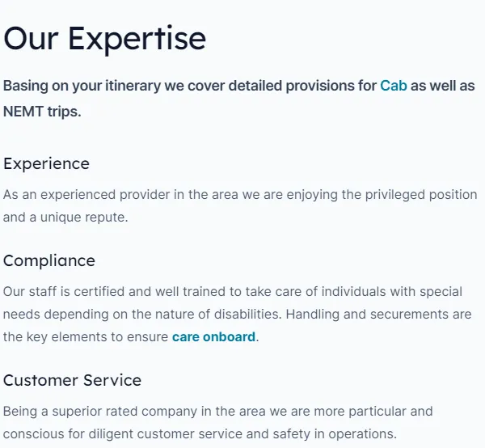Open the Cab link
485x448 pixels.
pyautogui.click(x=393, y=85)
